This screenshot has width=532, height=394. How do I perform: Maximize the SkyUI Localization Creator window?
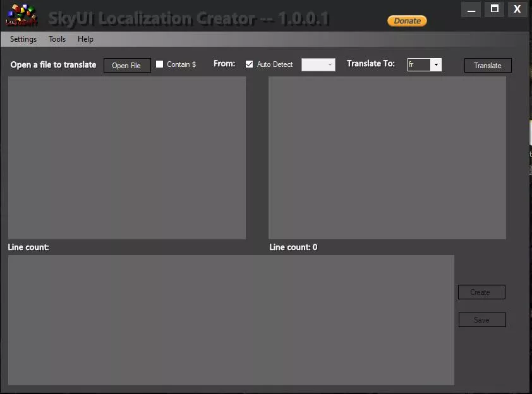(495, 9)
